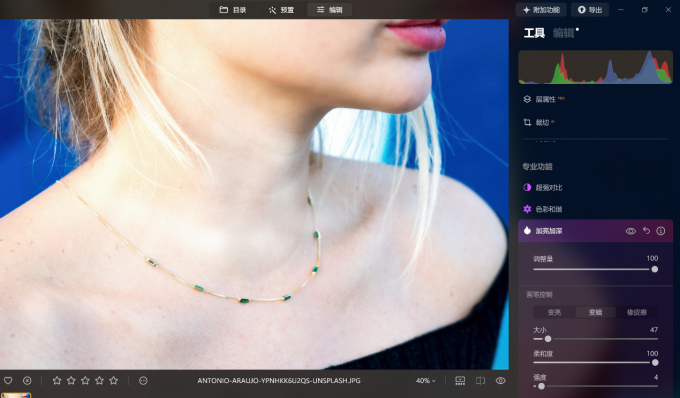Select the 编辑 edits-history panel tab
This screenshot has width=680, height=398.
[563, 33]
